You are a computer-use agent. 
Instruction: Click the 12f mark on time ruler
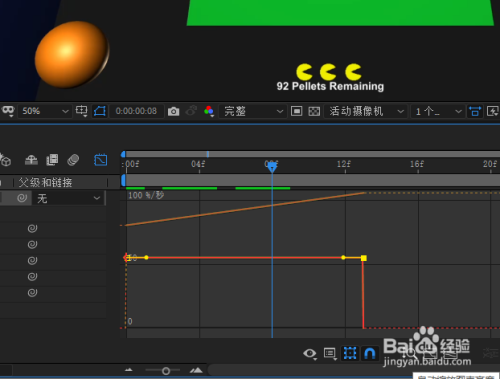[344, 164]
